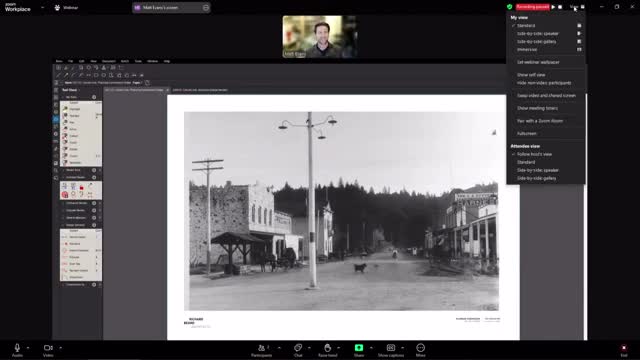Open the File menu
Screen dimensions: 640x360
click(x=70, y=61)
